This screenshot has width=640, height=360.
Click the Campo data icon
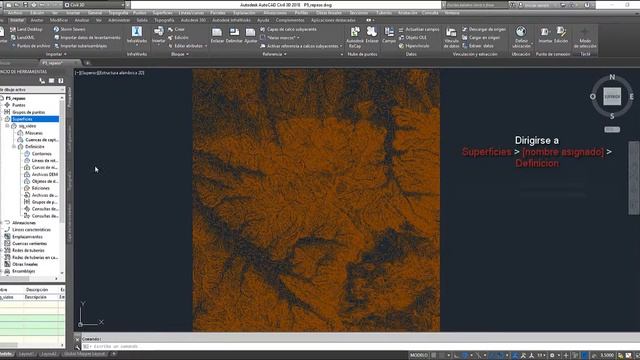(x=389, y=32)
